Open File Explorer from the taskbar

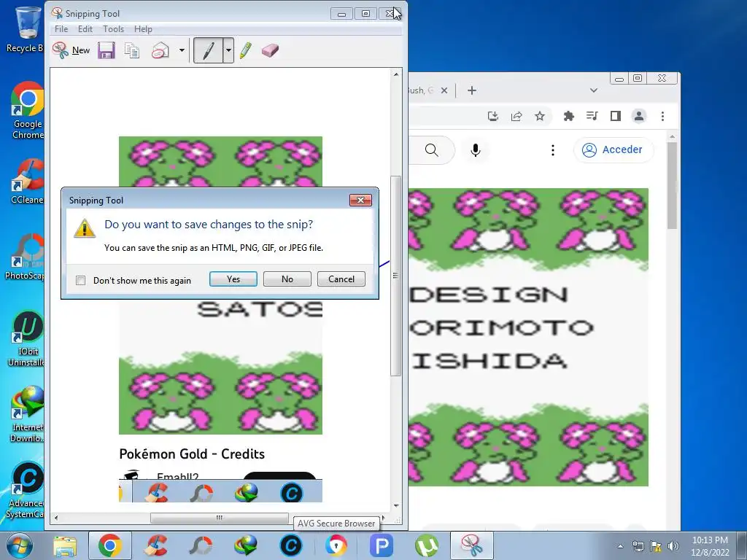click(x=65, y=545)
